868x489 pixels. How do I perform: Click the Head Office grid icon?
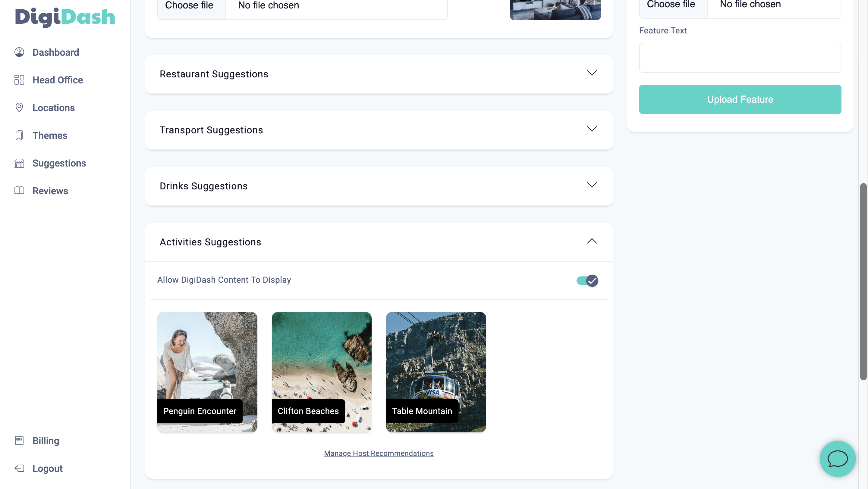click(x=19, y=80)
